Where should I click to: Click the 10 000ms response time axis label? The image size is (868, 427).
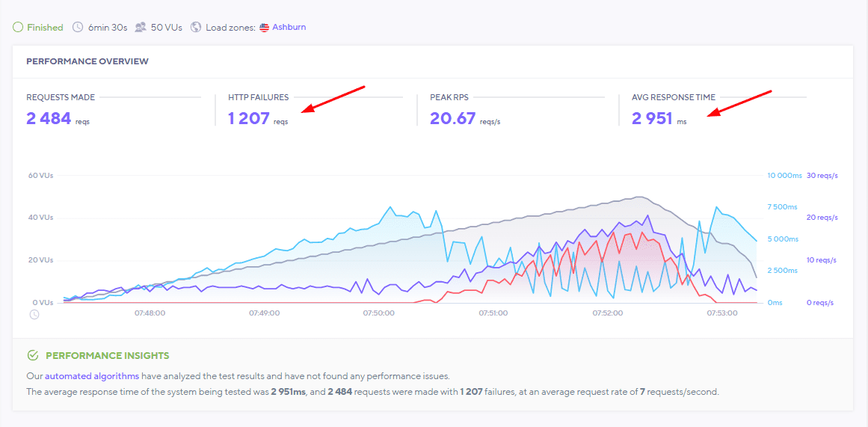click(782, 176)
